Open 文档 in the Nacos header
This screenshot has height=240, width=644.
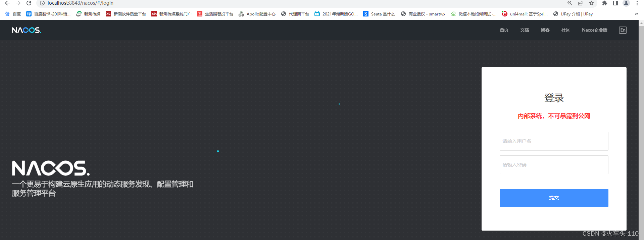(525, 30)
